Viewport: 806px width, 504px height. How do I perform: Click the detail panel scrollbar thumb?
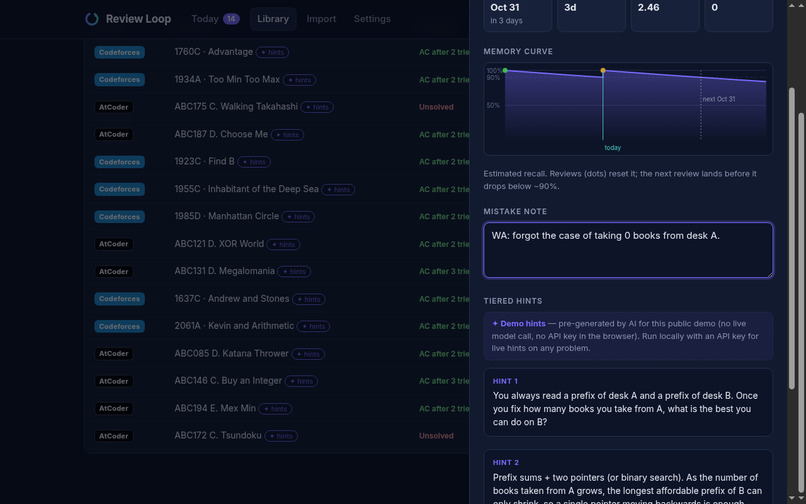tap(792, 238)
